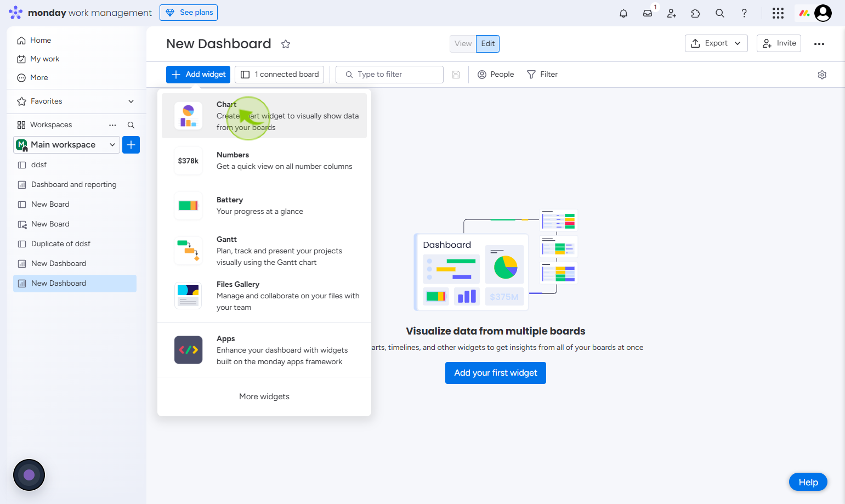Image resolution: width=845 pixels, height=504 pixels.
Task: Open the People filter
Action: tap(496, 75)
